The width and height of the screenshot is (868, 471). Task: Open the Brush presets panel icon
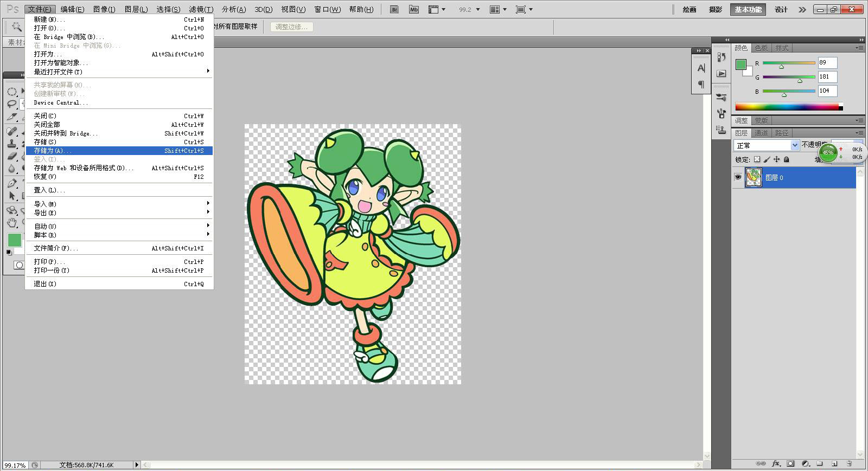(721, 98)
